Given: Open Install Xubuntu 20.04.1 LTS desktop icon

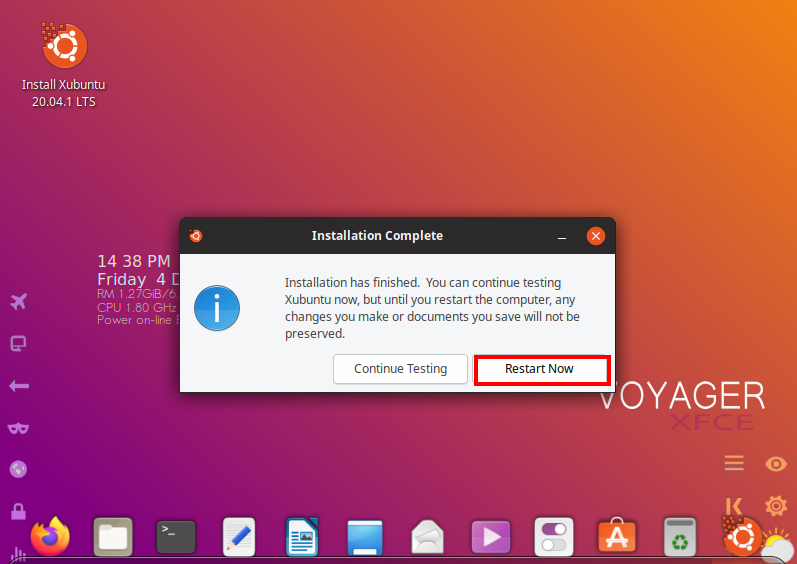Looking at the screenshot, I should coord(64,65).
